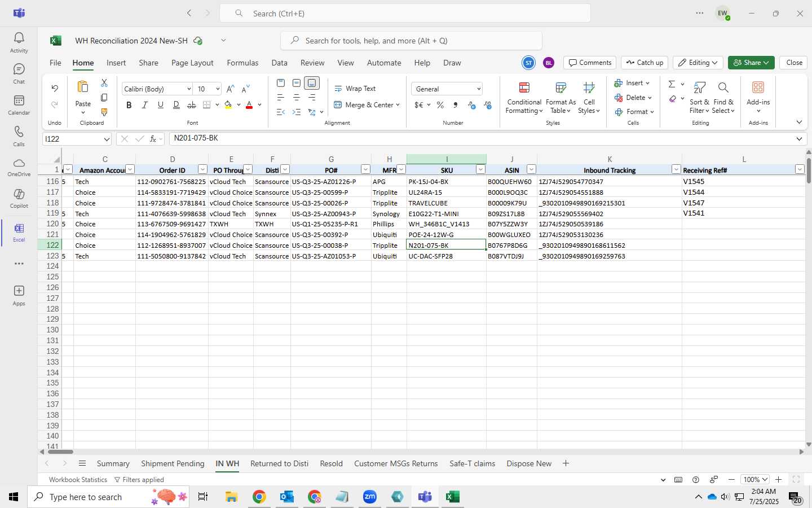Toggle top align for cells
This screenshot has height=508, width=812.
281,83
